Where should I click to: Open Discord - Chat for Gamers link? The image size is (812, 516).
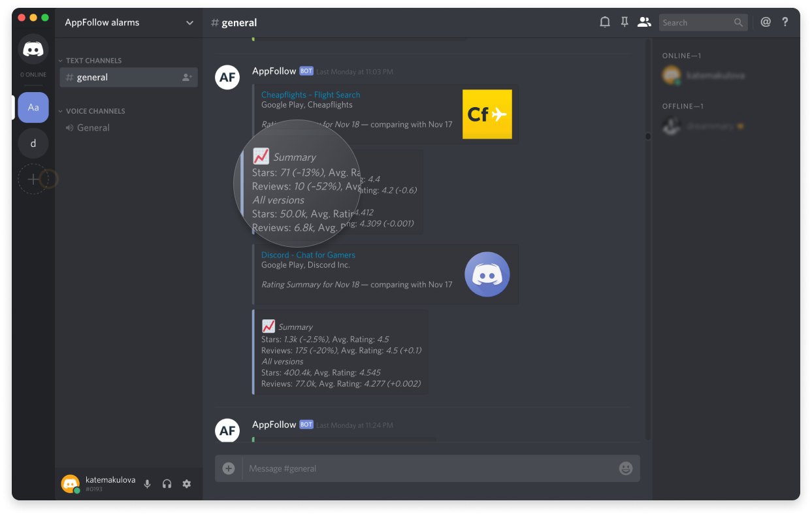(x=308, y=255)
